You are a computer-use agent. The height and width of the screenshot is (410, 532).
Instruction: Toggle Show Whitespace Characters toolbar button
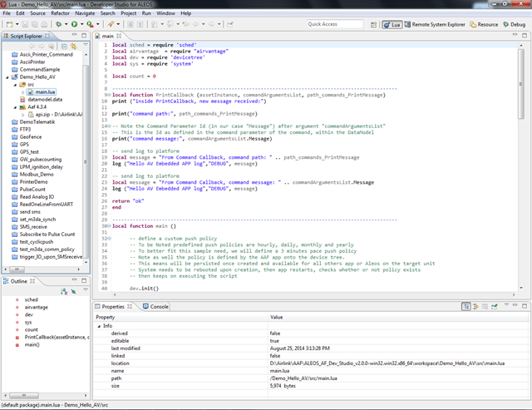point(140,24)
